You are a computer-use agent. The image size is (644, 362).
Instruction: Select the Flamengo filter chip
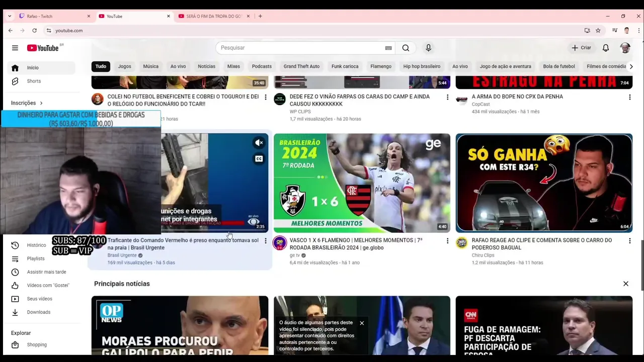(x=381, y=66)
